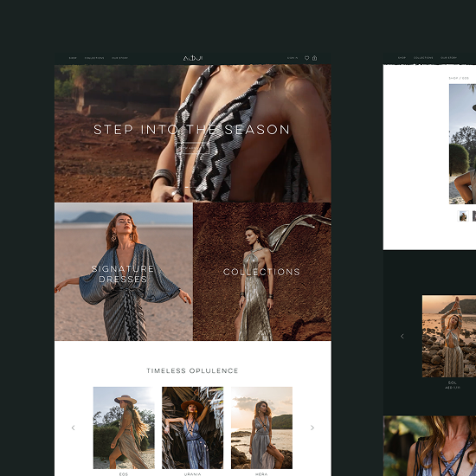The height and width of the screenshot is (476, 476).
Task: Click the Sol product name label
Action: coord(453,383)
